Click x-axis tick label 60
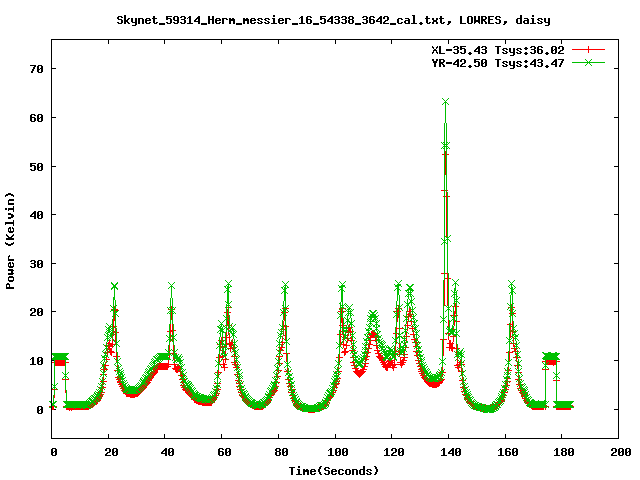640x480 pixels. [x=224, y=452]
